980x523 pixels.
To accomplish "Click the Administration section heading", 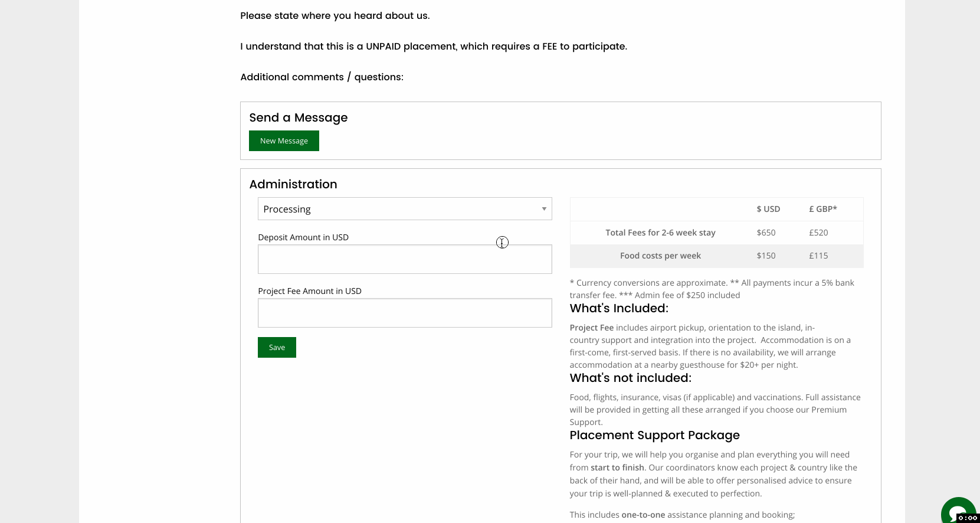I will point(293,184).
